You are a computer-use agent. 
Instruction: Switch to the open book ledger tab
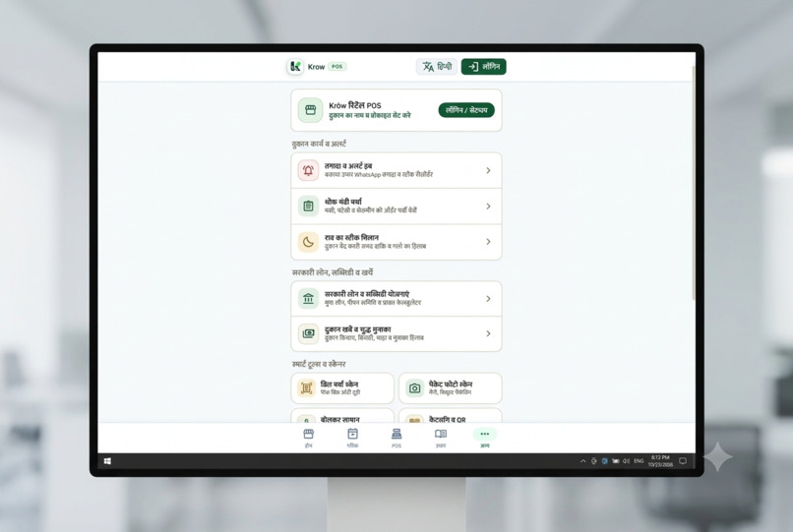(x=441, y=438)
